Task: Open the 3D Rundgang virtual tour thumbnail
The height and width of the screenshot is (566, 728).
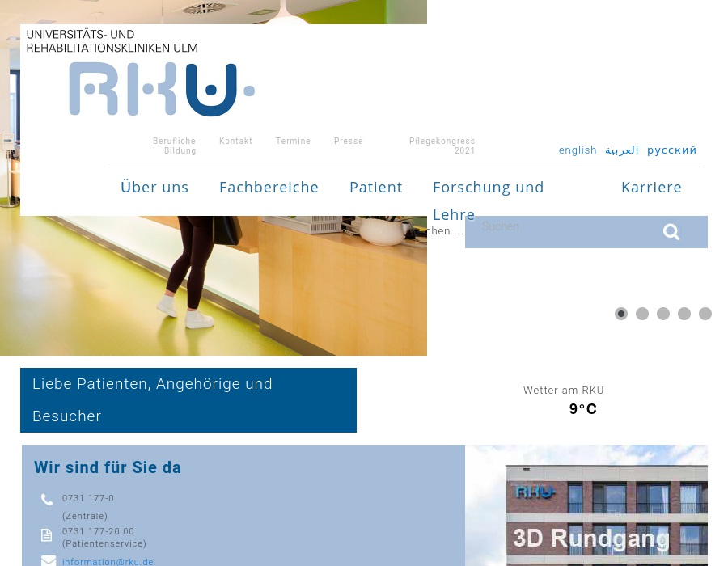Action: 586,505
